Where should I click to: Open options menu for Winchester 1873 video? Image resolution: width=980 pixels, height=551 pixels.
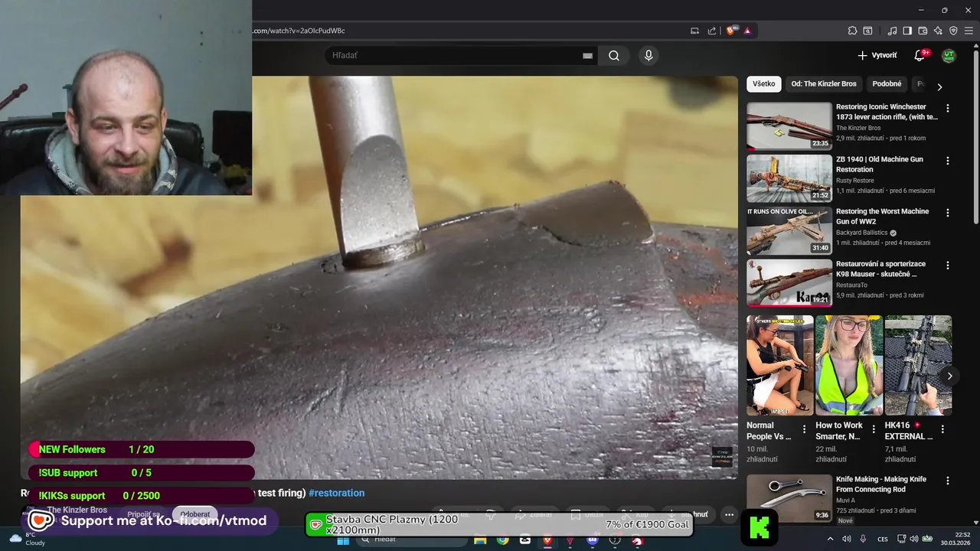pyautogui.click(x=948, y=109)
